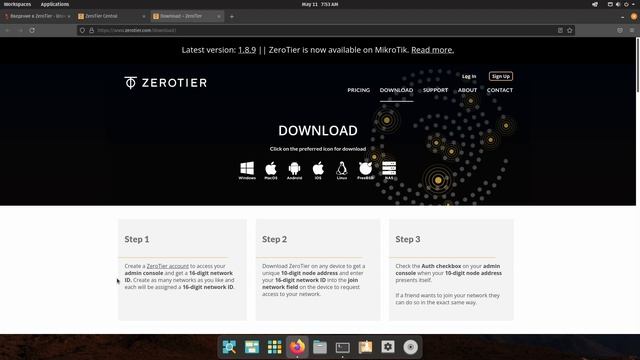The width and height of the screenshot is (640, 360).
Task: Go back with the browser back arrow
Action: [7, 30]
